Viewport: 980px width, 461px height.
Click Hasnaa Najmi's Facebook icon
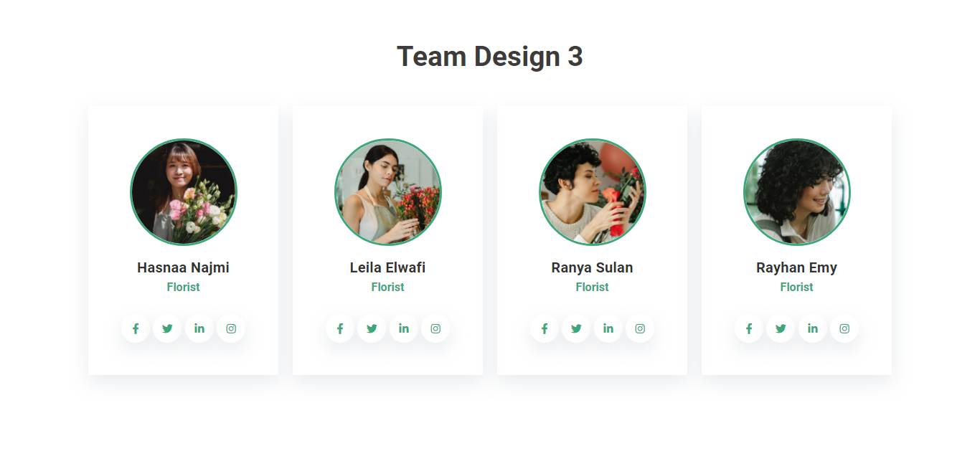(136, 329)
